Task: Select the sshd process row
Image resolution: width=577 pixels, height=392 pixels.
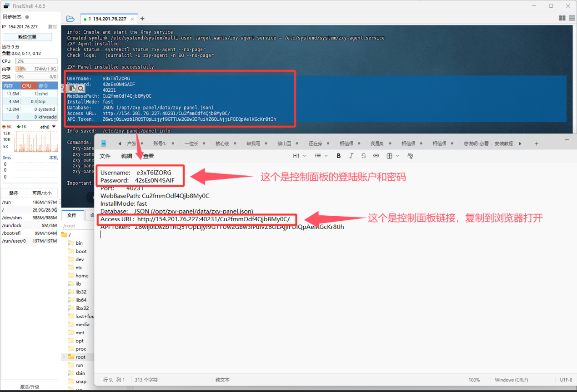Action: pos(30,94)
